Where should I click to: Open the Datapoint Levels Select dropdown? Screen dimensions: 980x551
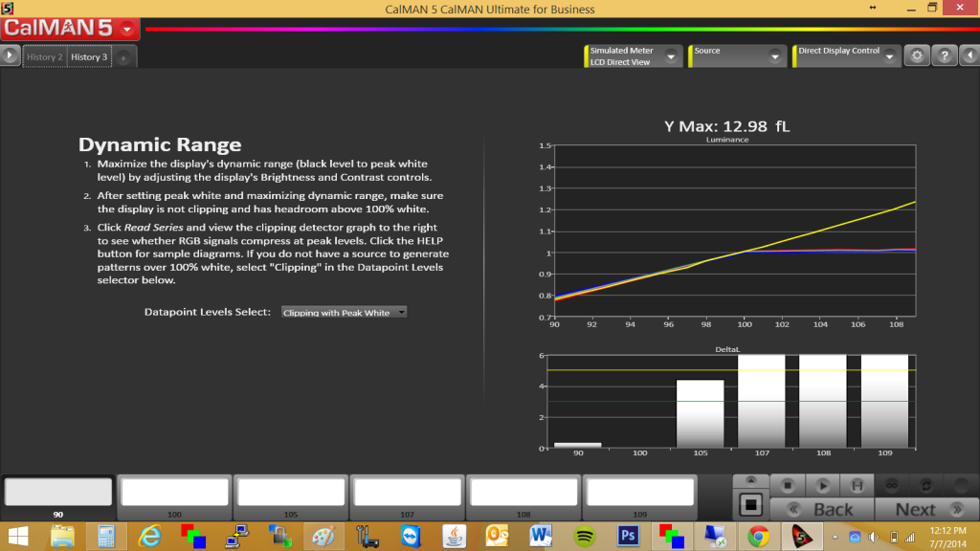pyautogui.click(x=344, y=313)
